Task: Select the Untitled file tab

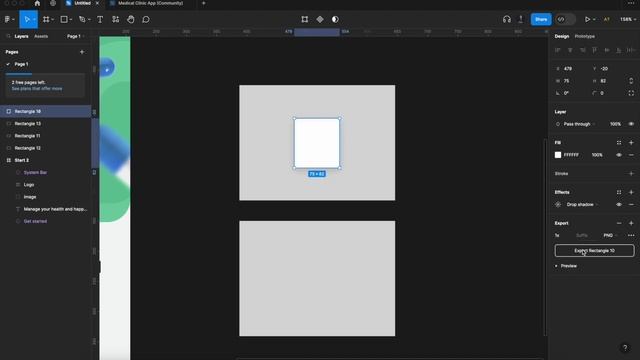Action: point(83,3)
